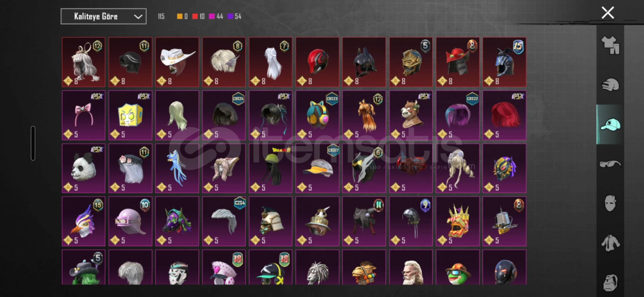Expand the Kaliteye Göre sort dropdown
The width and height of the screenshot is (644, 297).
(x=103, y=16)
